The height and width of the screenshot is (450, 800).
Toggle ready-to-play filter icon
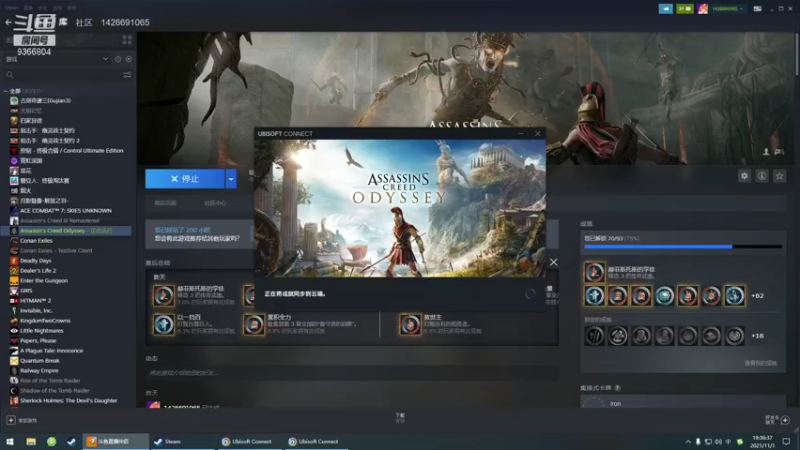(x=129, y=59)
